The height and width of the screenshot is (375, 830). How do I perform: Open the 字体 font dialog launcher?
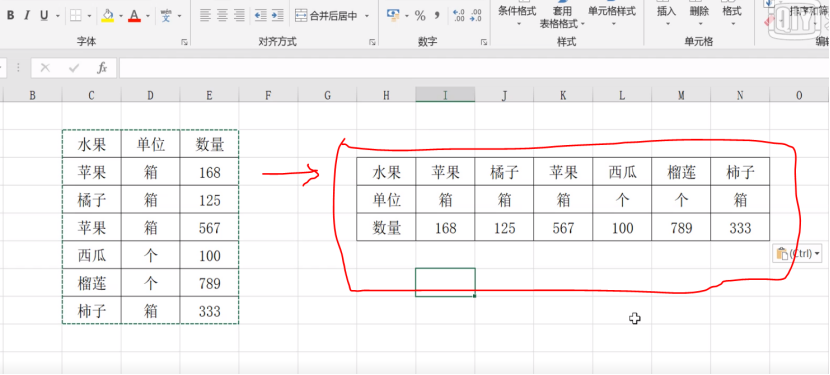184,42
